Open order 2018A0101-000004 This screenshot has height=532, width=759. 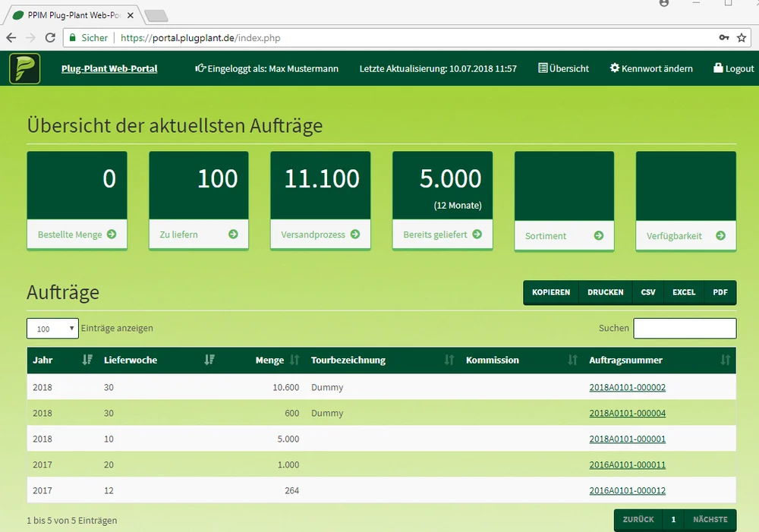click(628, 413)
